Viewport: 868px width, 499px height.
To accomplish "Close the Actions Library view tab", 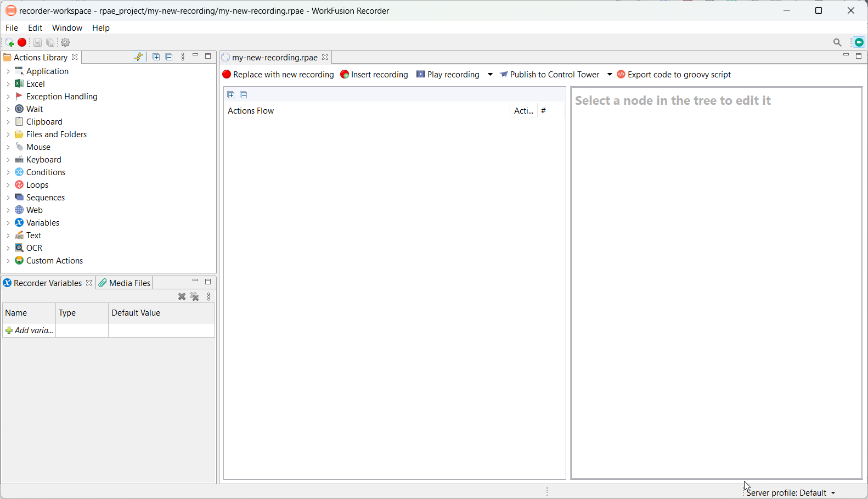I will 75,57.
